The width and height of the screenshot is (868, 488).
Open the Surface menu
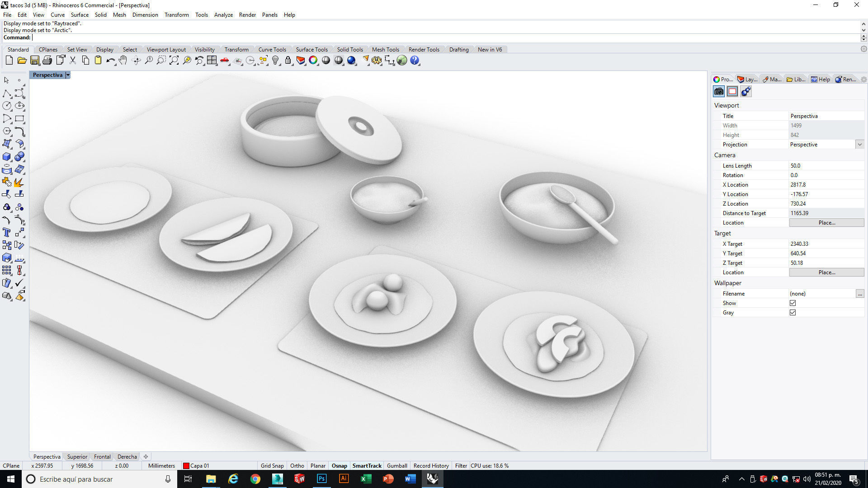(x=80, y=15)
